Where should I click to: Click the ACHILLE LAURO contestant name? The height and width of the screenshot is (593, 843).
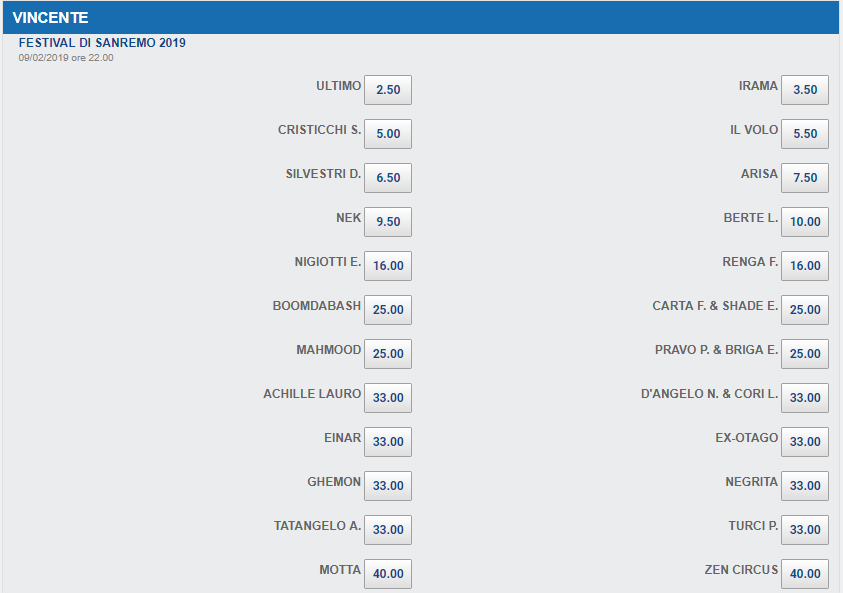[312, 395]
